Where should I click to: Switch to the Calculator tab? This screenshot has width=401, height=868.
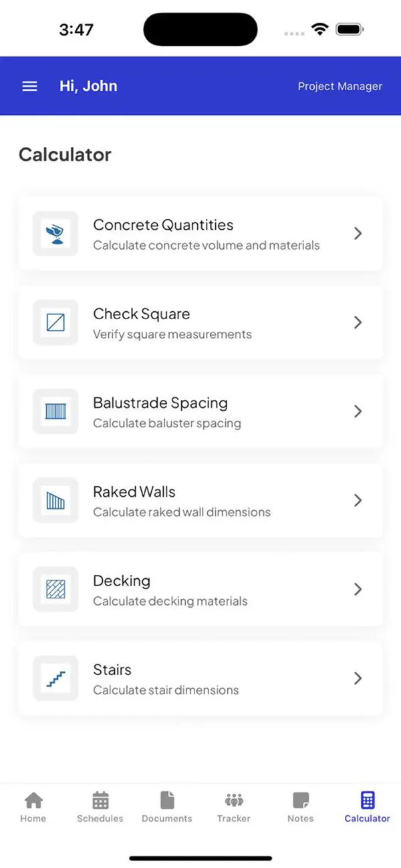click(366, 806)
